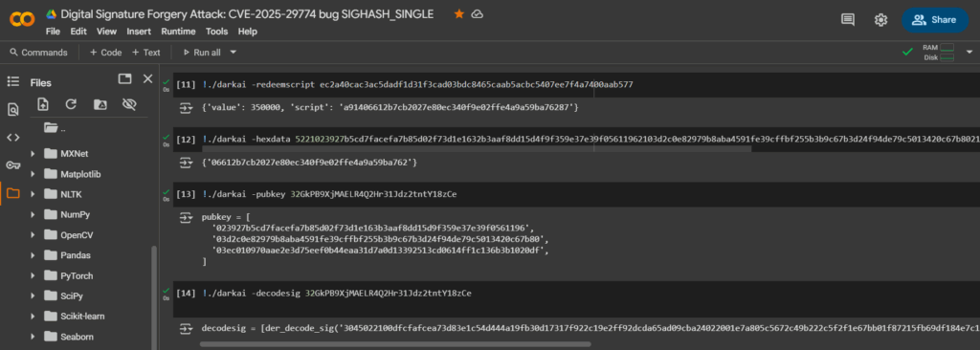
Task: Click the Share button
Action: pos(934,20)
